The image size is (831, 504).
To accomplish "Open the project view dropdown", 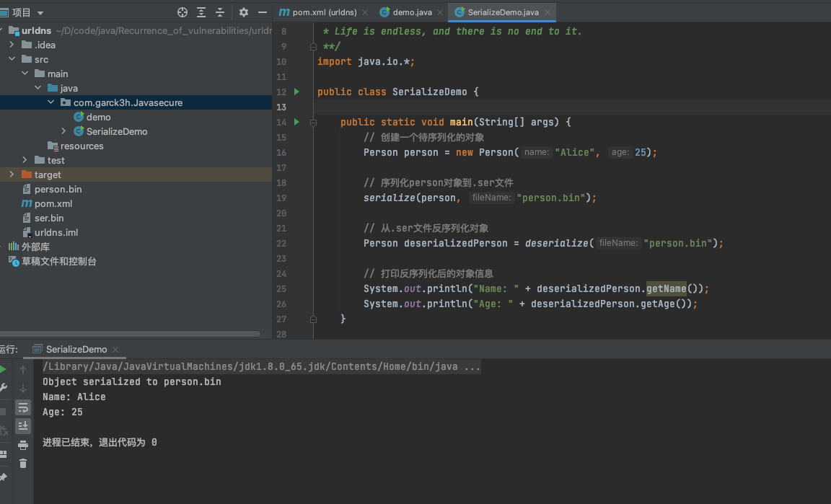I will tap(40, 13).
